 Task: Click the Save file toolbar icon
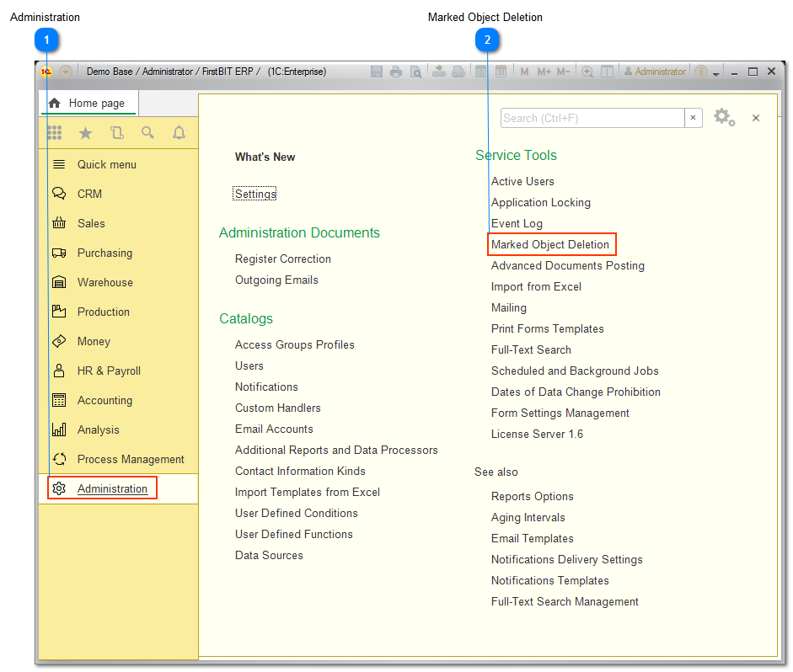376,71
